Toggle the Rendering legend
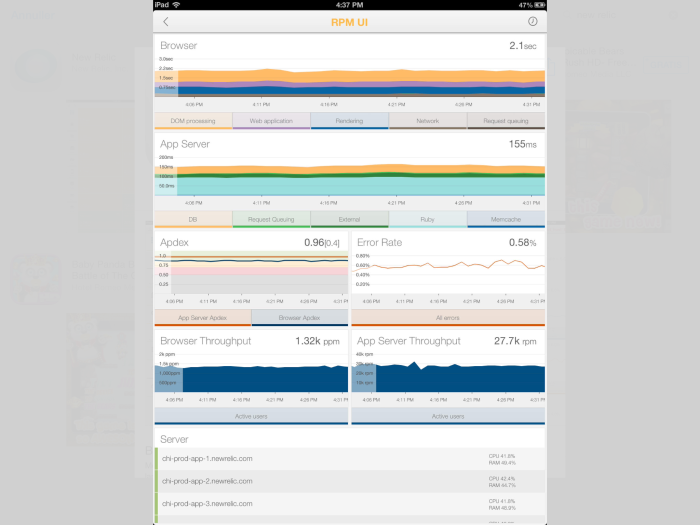Image resolution: width=700 pixels, height=525 pixels. coord(350,121)
